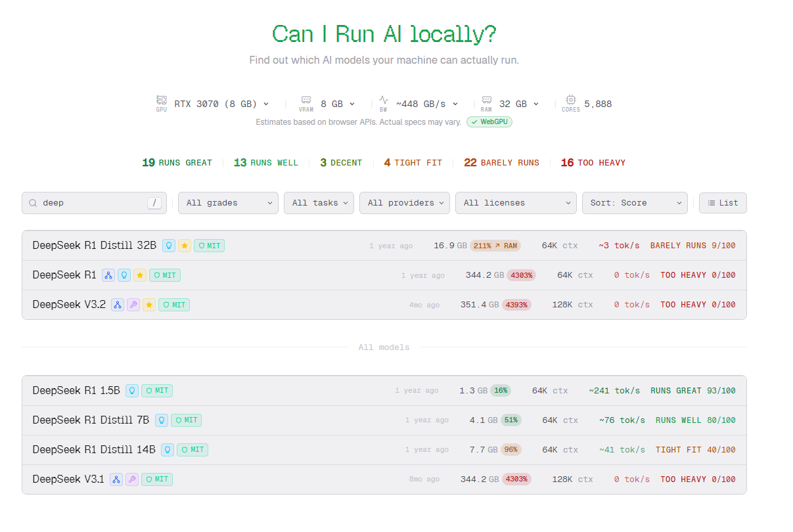
Task: Select the RUNS GREAT grade filter
Action: pos(177,163)
